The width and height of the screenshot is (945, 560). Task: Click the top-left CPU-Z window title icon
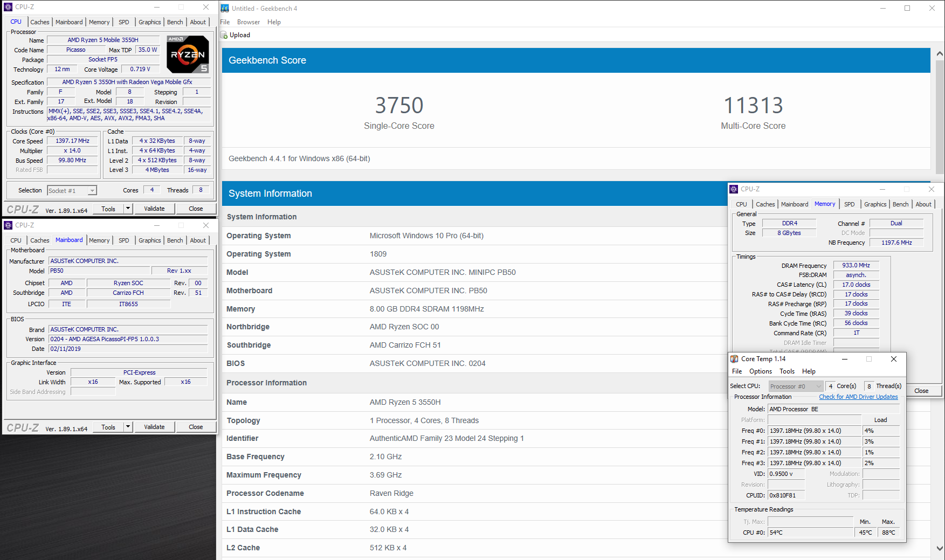coord(8,7)
